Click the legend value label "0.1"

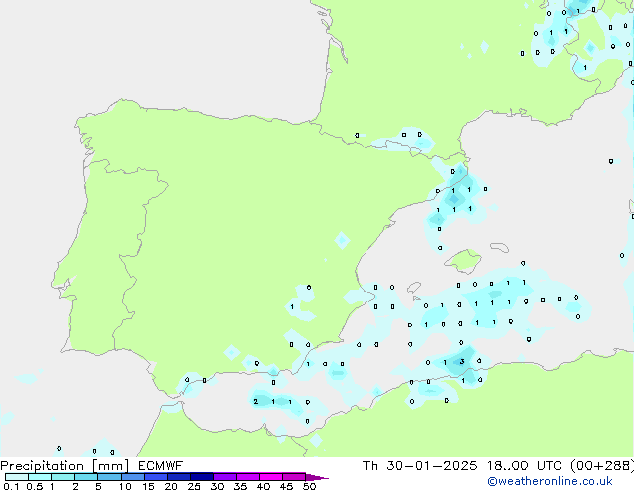[x=10, y=487]
